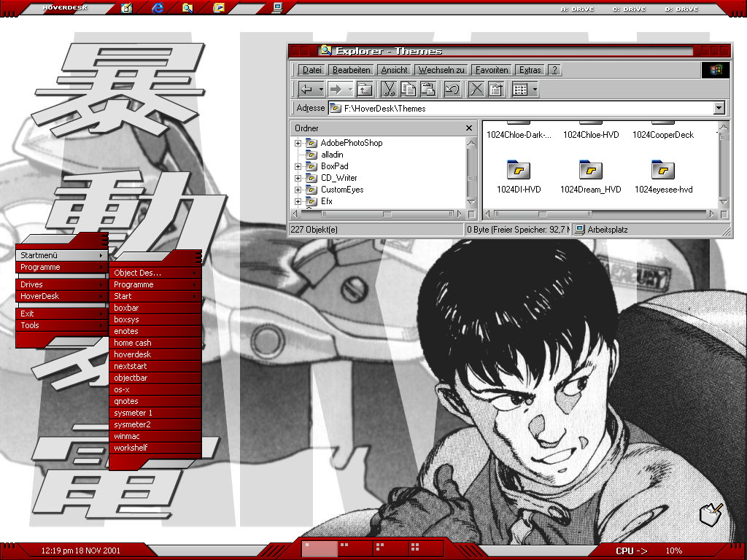Viewport: 747px width, 560px height.
Task: Expand the Efx folder tree node
Action: pyautogui.click(x=298, y=201)
